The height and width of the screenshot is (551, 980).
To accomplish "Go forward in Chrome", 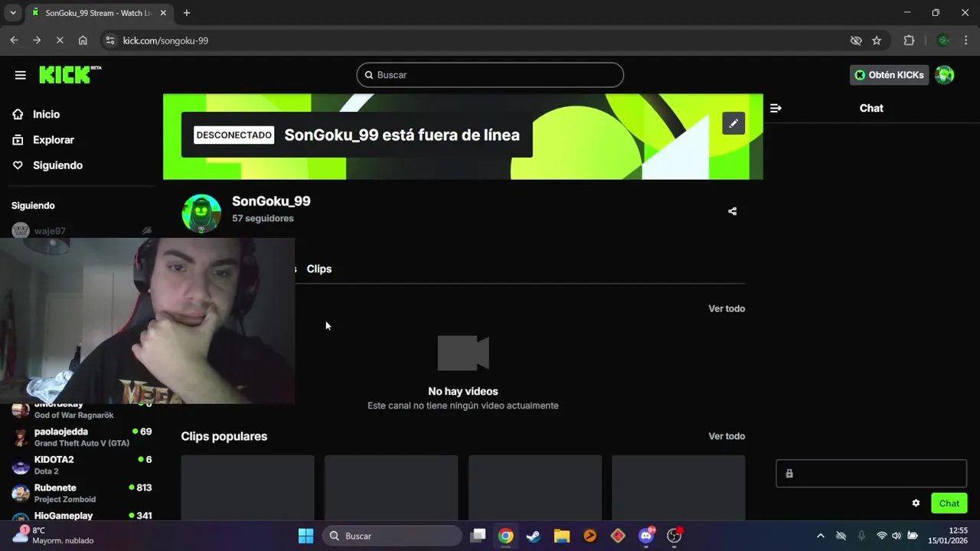I will pyautogui.click(x=37, y=41).
